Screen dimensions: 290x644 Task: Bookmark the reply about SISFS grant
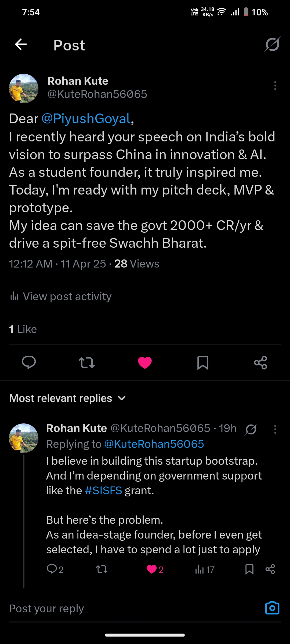[249, 569]
